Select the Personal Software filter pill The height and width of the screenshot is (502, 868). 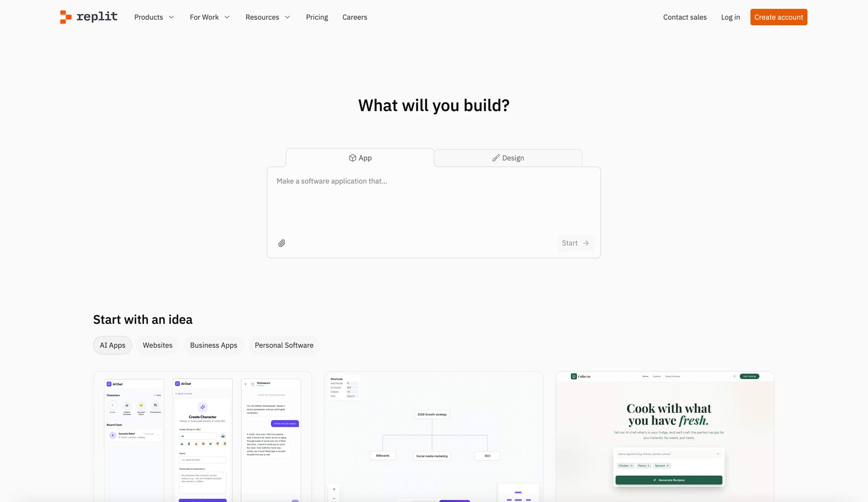[x=284, y=345]
